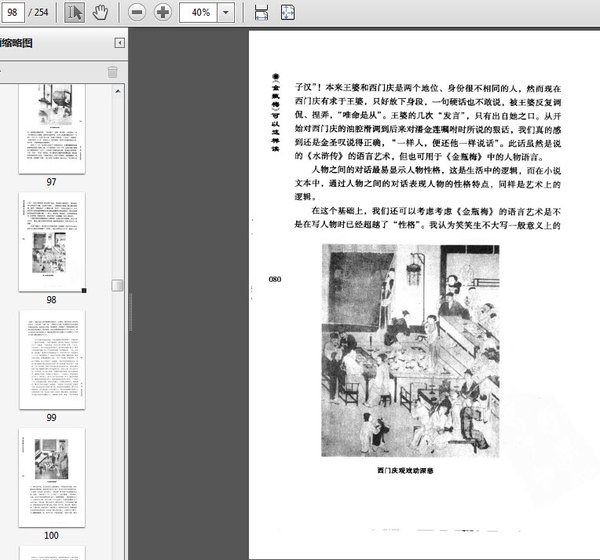
Task: Zoom in with the plus button
Action: click(x=163, y=12)
